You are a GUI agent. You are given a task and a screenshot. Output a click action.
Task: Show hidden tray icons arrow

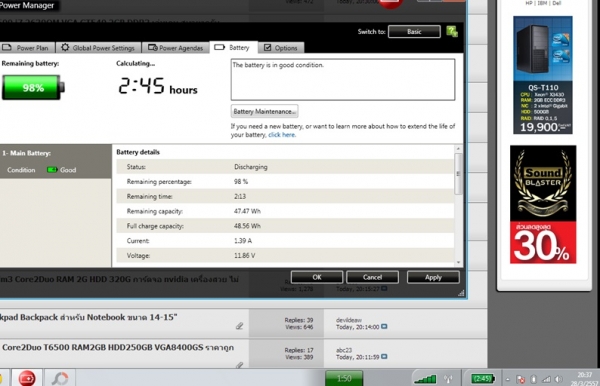point(508,379)
